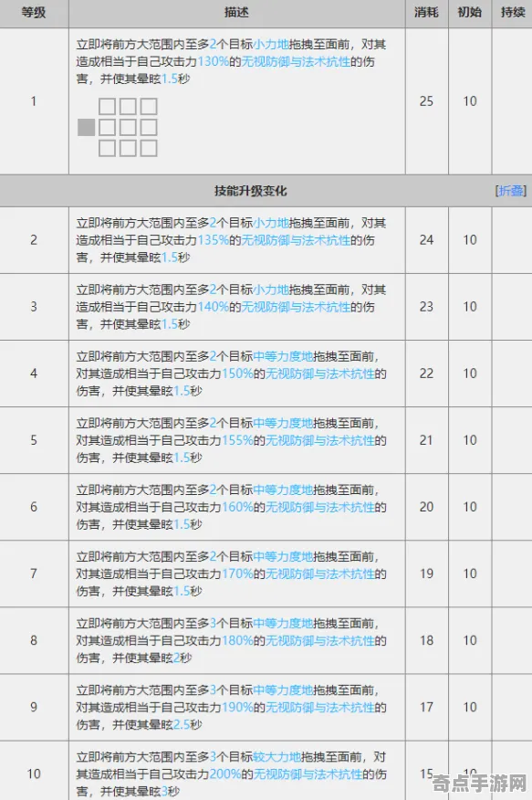Image resolution: width=532 pixels, height=800 pixels.
Task: Open the 中等力度地 link in the level 7 row
Action: [283, 557]
